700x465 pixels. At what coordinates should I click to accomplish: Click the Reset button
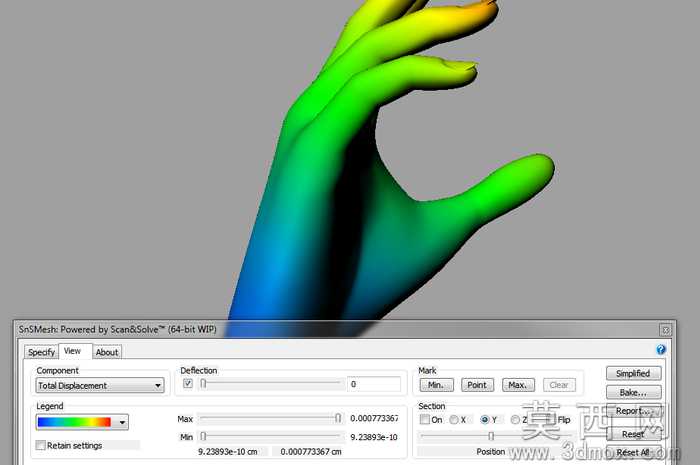tap(633, 433)
